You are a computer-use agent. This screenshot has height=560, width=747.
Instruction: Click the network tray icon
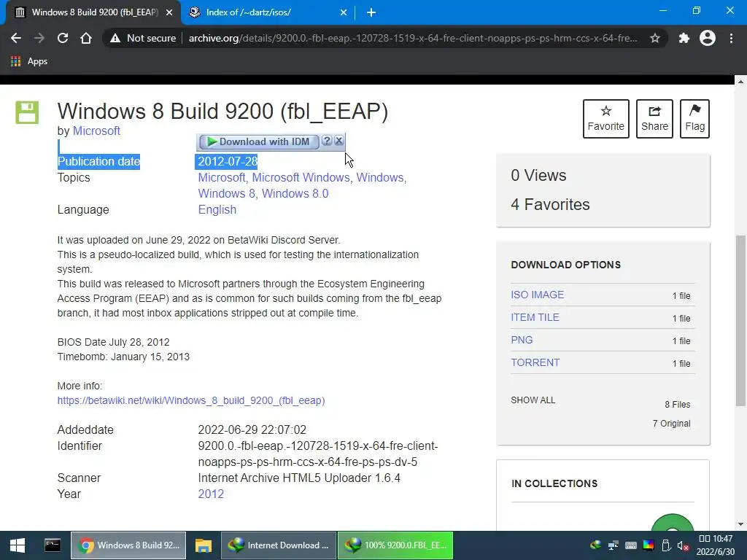coord(613,545)
